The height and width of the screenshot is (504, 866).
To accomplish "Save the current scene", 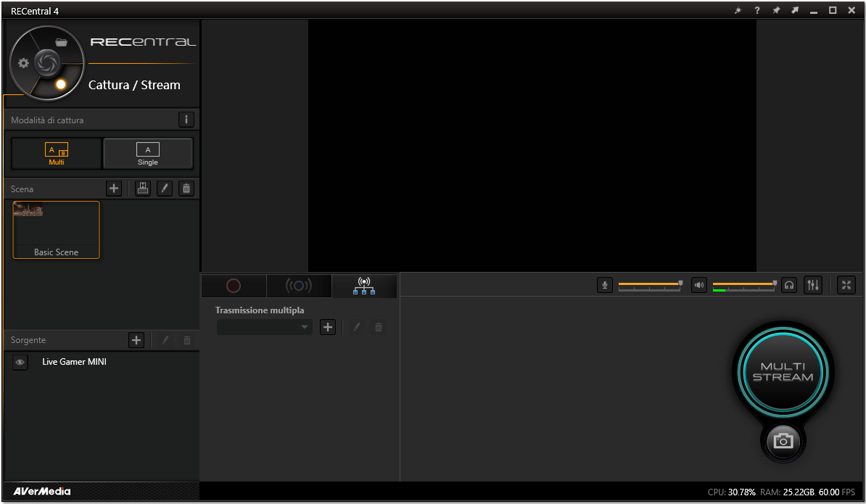I will pyautogui.click(x=143, y=189).
